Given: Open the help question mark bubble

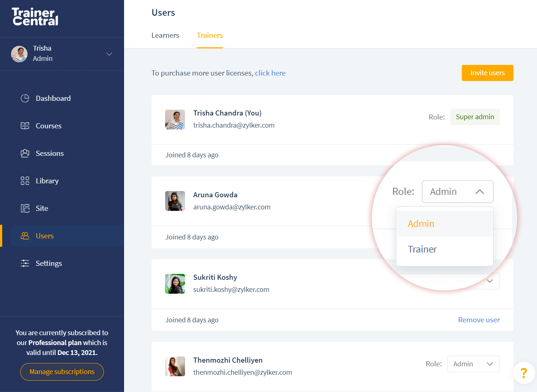Looking at the screenshot, I should (524, 373).
